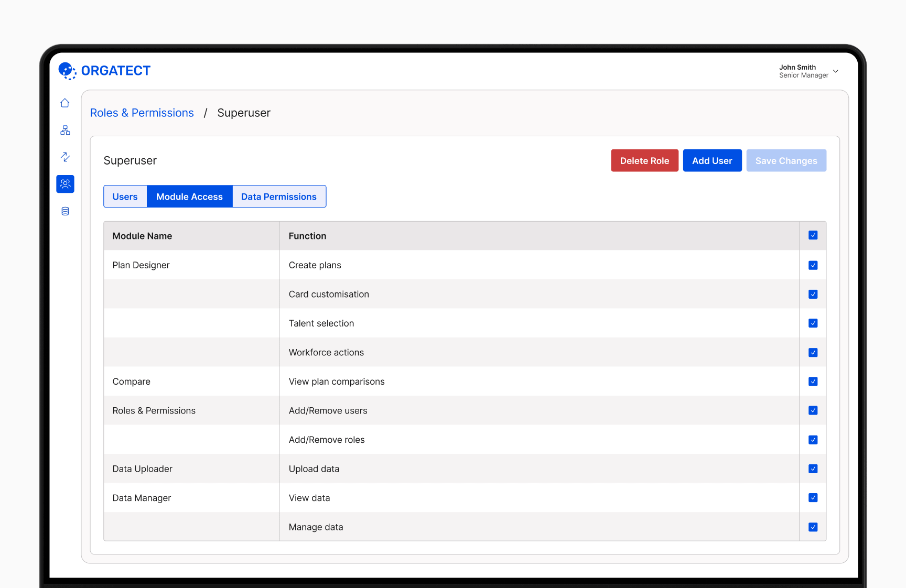Click the John Smith user name
The image size is (906, 588).
click(x=797, y=67)
